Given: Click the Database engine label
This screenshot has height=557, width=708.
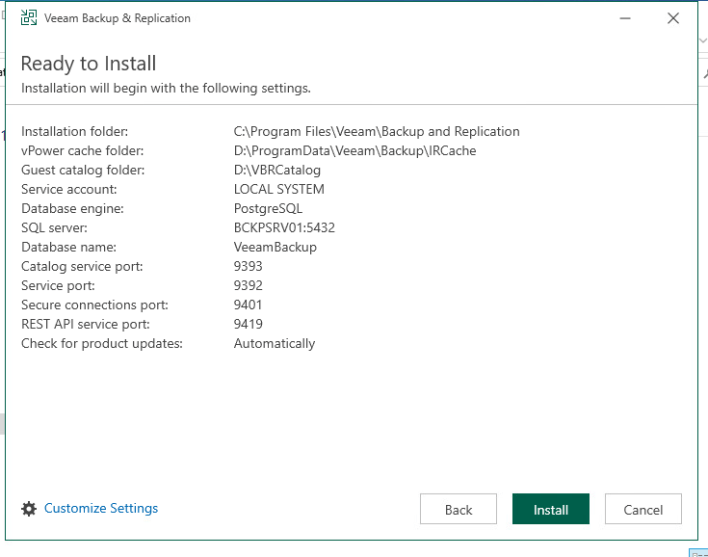Looking at the screenshot, I should tap(72, 209).
